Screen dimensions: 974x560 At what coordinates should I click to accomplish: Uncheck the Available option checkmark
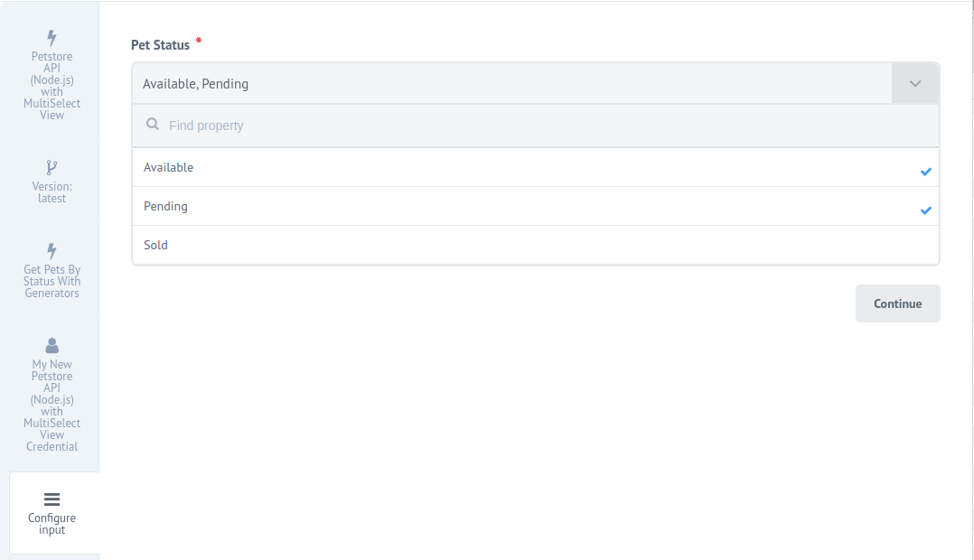click(x=925, y=172)
